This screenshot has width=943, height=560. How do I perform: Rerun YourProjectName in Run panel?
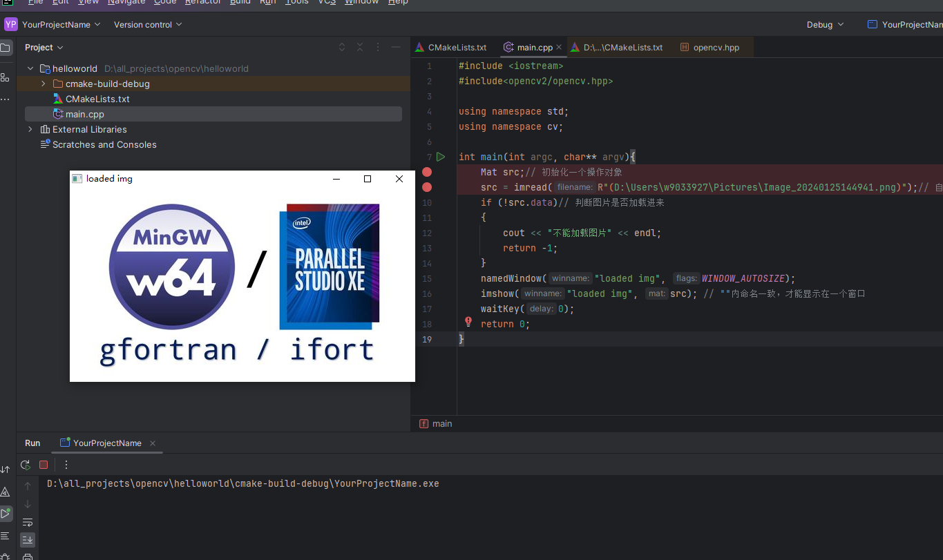click(26, 465)
